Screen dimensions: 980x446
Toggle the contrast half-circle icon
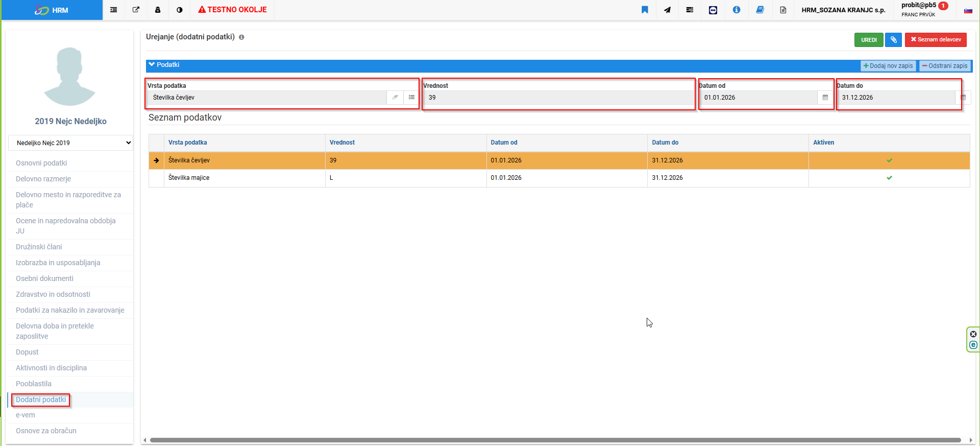pos(180,10)
